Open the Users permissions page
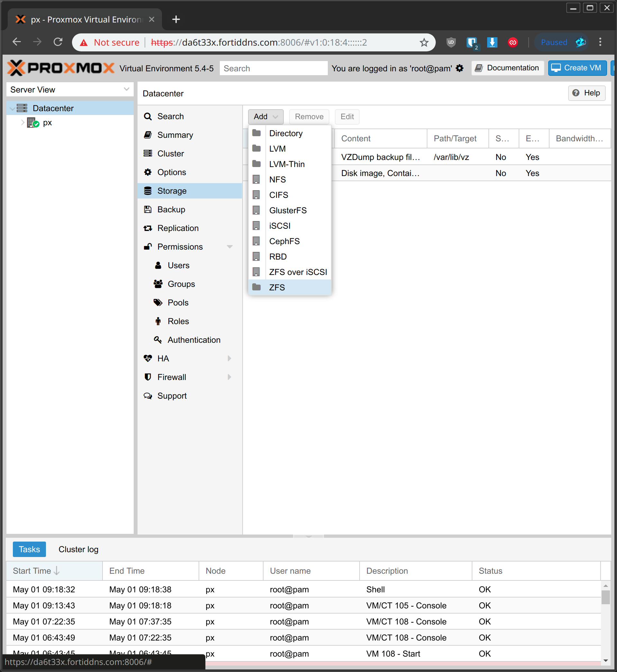The height and width of the screenshot is (672, 617). pyautogui.click(x=190, y=266)
